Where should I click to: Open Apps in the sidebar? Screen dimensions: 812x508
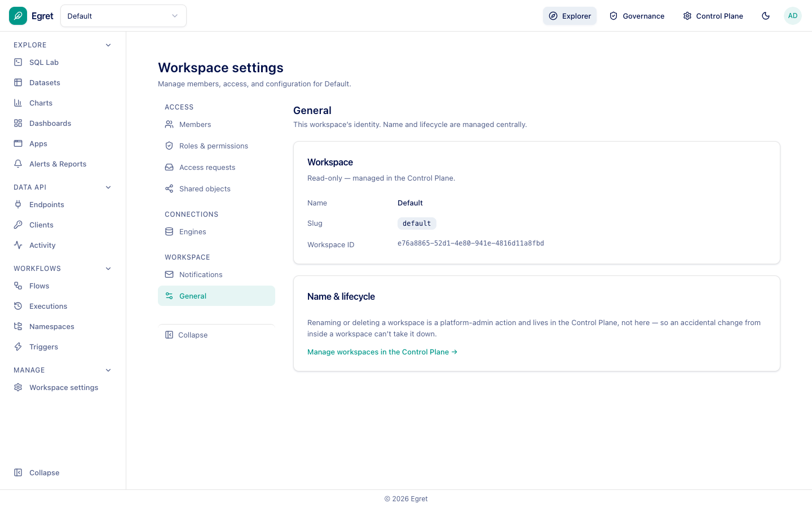click(x=63, y=144)
